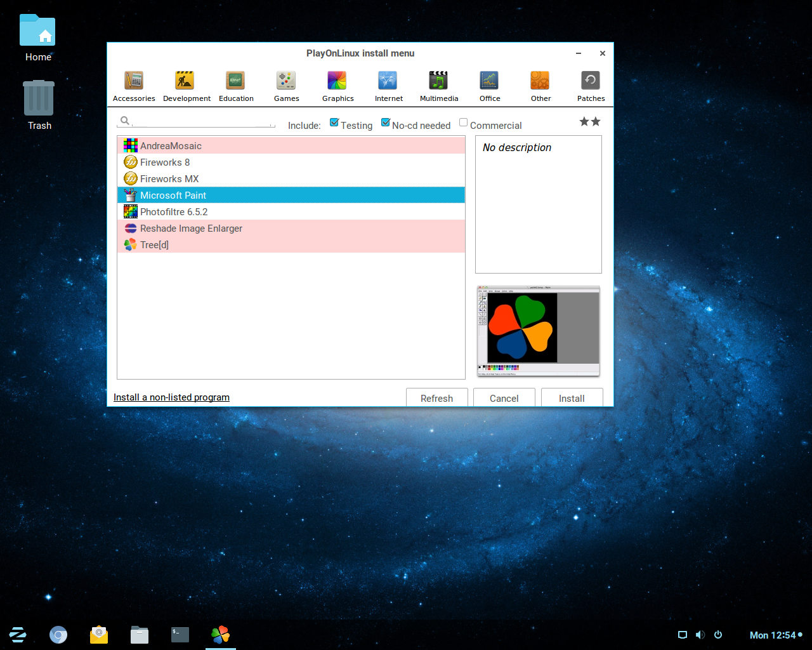The height and width of the screenshot is (650, 812).
Task: Open the Zorin menu in the taskbar
Action: point(18,634)
